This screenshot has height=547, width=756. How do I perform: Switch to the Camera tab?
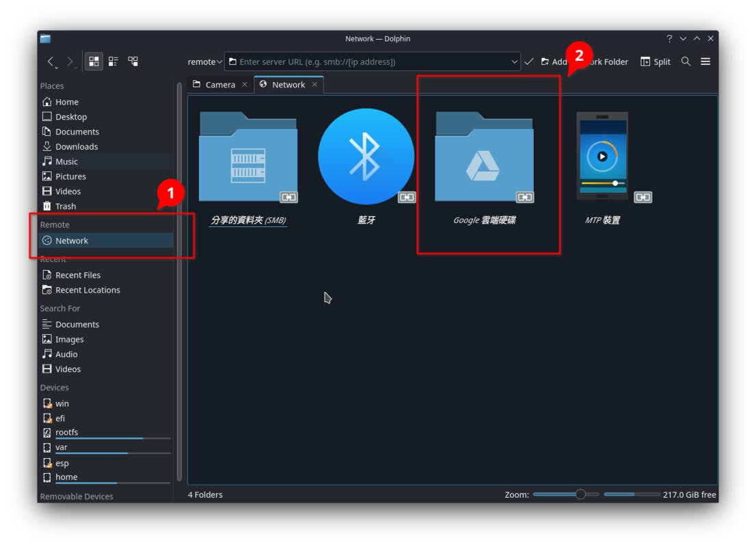[219, 85]
